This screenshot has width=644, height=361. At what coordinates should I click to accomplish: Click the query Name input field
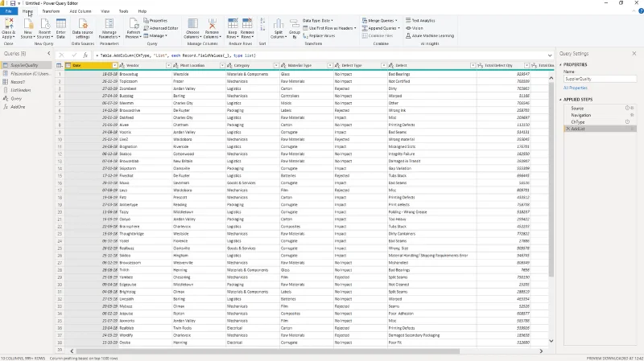click(x=600, y=79)
